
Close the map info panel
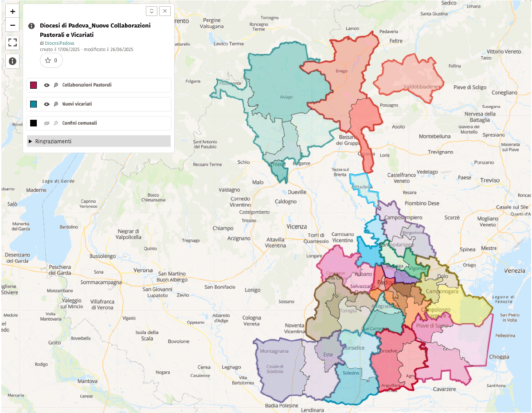pos(165,12)
